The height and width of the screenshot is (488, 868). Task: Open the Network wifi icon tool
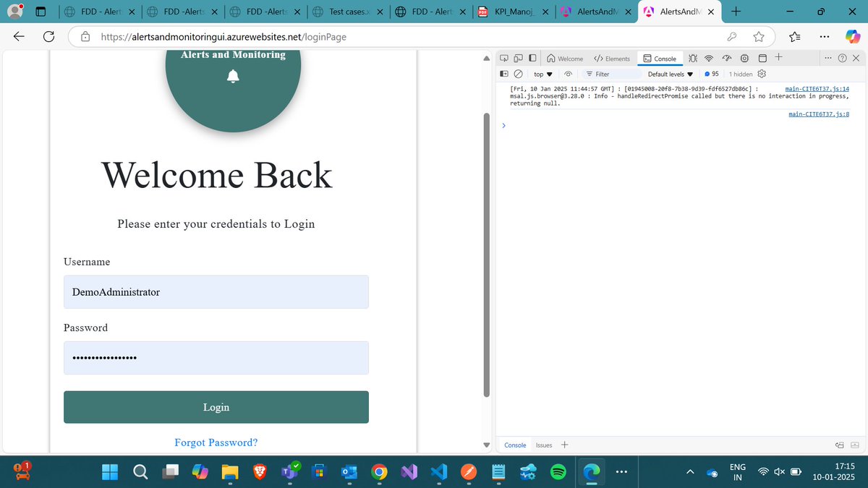click(710, 59)
